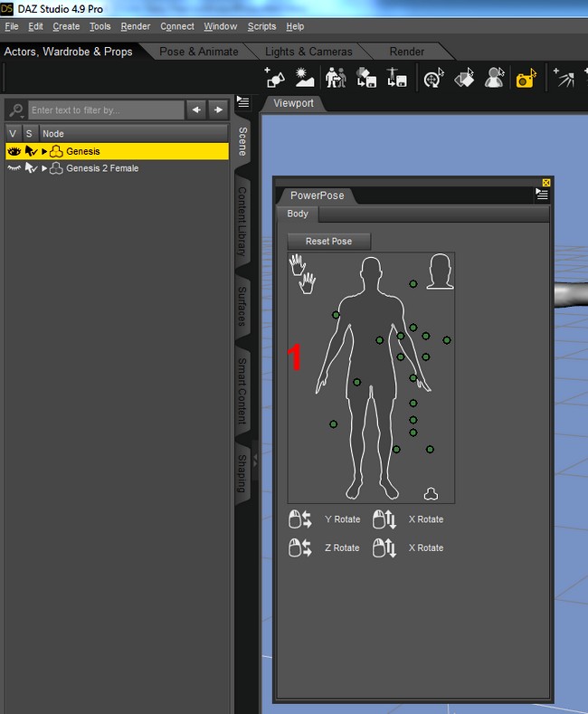Open the Help menu
This screenshot has height=714, width=588.
295,26
